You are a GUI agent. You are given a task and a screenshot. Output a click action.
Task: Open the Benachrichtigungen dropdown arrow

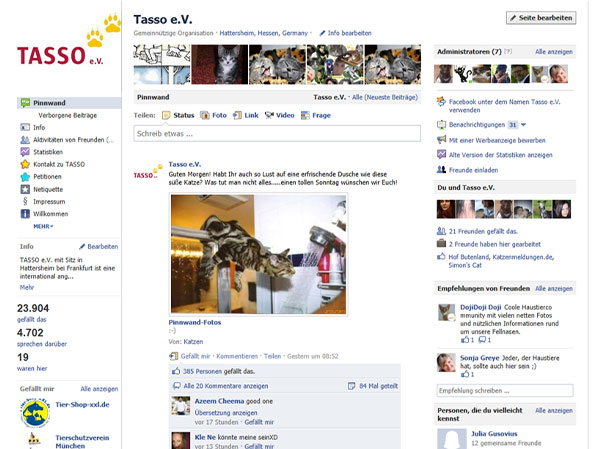pos(523,125)
